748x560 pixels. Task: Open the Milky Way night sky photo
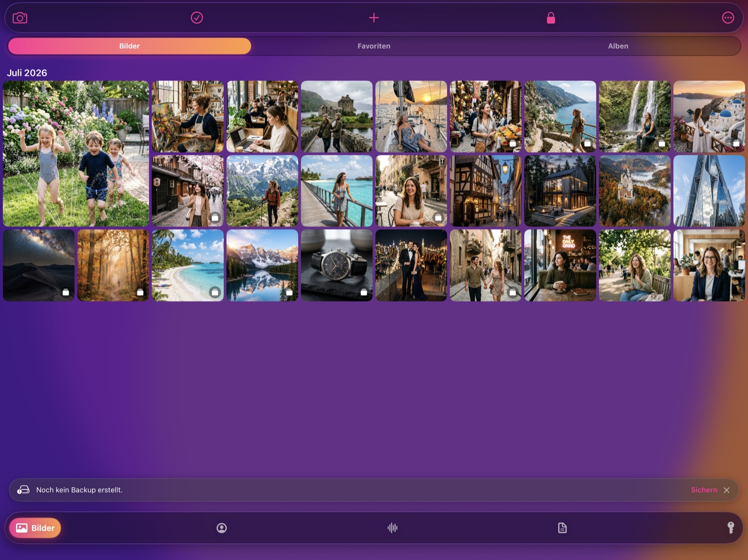click(38, 265)
